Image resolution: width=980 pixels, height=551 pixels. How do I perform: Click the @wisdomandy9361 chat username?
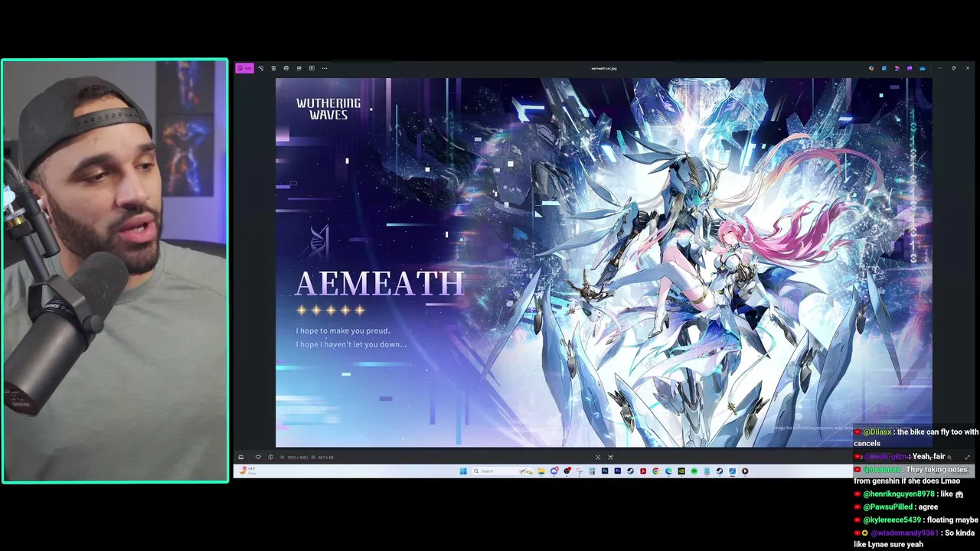pyautogui.click(x=904, y=533)
